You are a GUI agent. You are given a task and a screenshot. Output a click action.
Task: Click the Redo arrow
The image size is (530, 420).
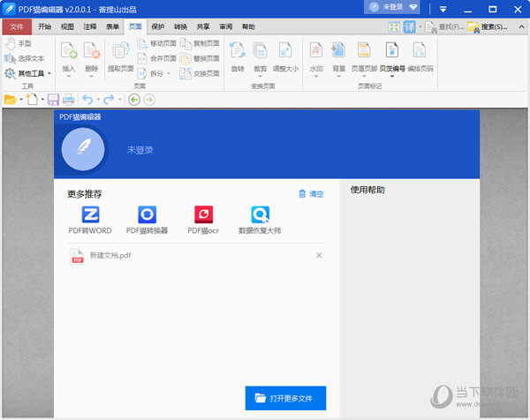(109, 100)
